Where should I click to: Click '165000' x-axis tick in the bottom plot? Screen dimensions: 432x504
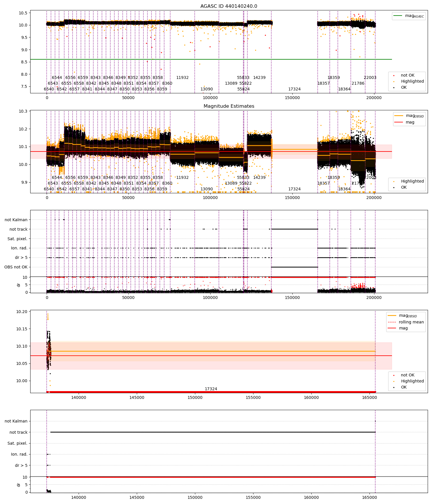(370, 497)
